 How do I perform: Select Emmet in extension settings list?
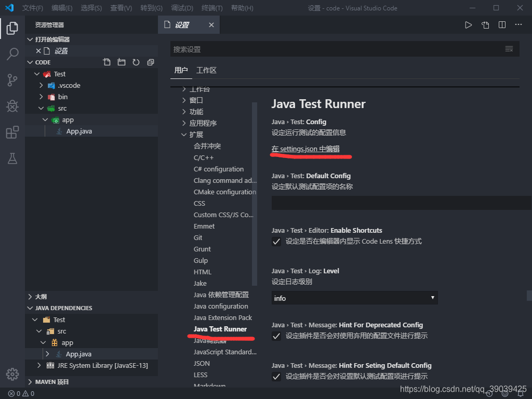point(204,227)
